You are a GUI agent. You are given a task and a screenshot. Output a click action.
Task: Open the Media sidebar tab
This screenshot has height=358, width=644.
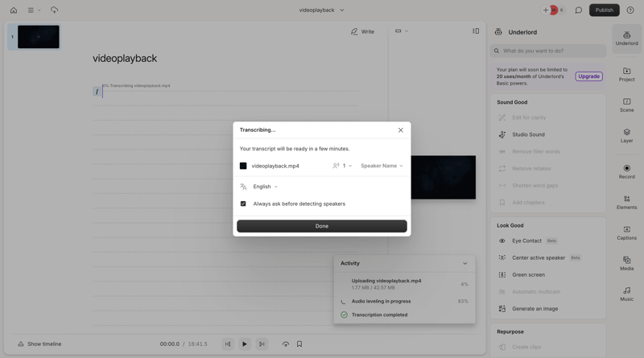point(627,264)
